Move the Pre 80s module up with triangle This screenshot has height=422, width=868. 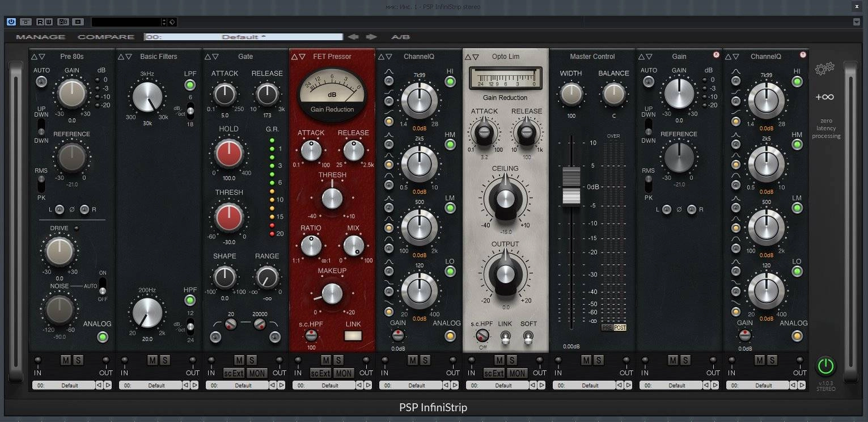34,57
